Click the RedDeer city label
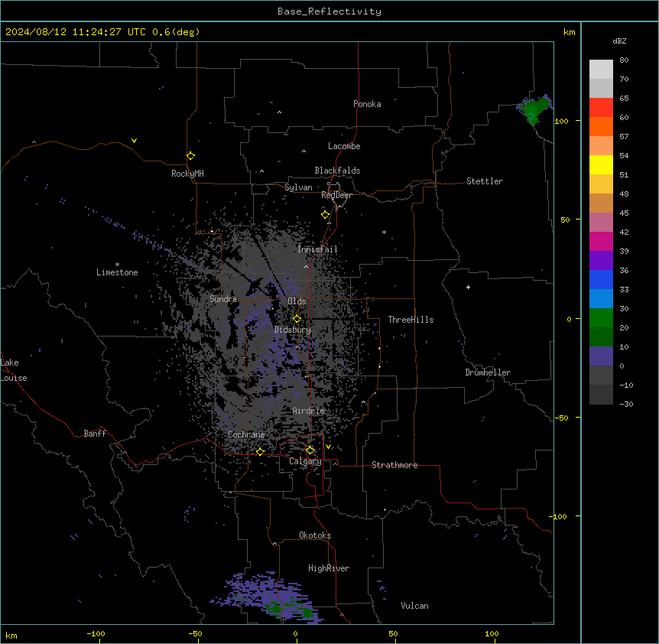Image resolution: width=659 pixels, height=644 pixels. [336, 195]
